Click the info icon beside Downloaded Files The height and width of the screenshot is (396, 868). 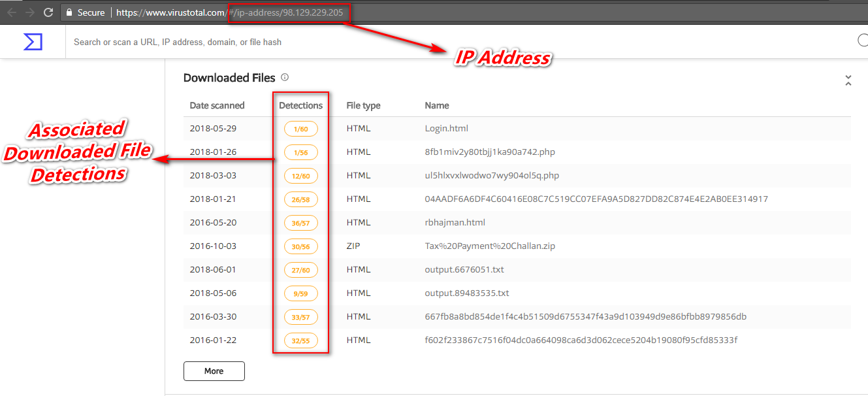pyautogui.click(x=285, y=77)
